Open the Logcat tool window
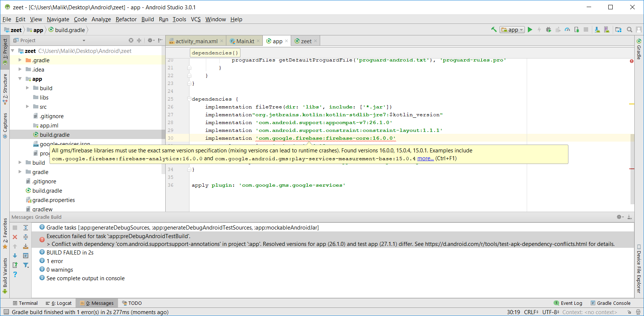 pyautogui.click(x=58, y=303)
